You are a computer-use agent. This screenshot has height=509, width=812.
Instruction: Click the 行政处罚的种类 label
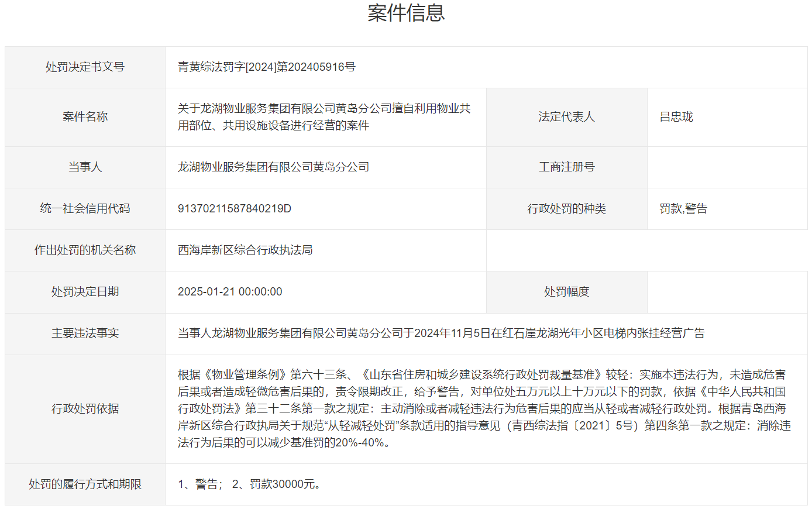pos(566,209)
